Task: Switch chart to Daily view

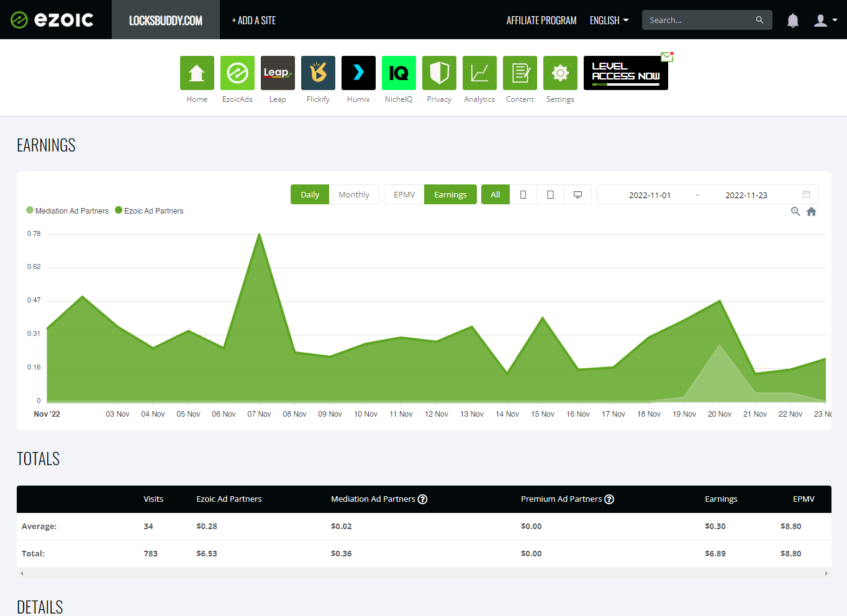Action: 310,194
